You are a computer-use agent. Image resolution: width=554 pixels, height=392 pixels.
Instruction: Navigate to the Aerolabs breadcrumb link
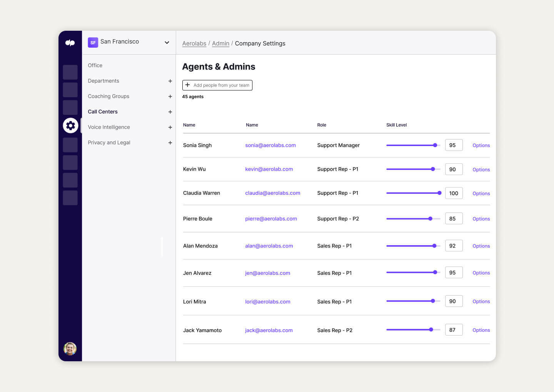[194, 43]
